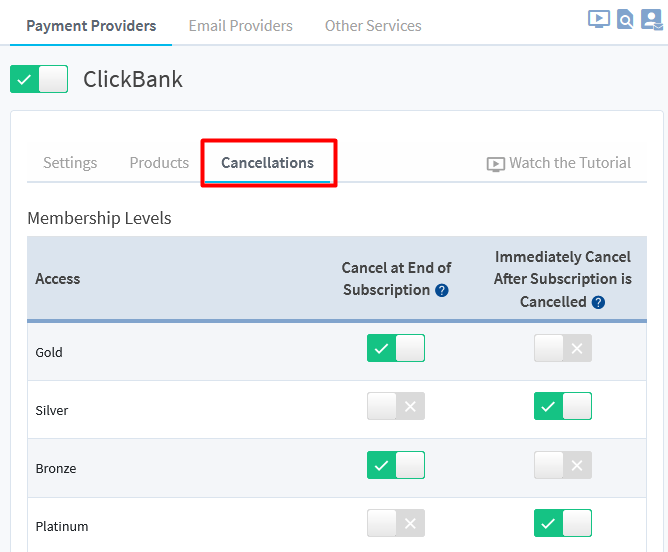Click help icon beside Immediately Cancel After Subscription is Cancelled
This screenshot has width=668, height=552.
pos(598,302)
